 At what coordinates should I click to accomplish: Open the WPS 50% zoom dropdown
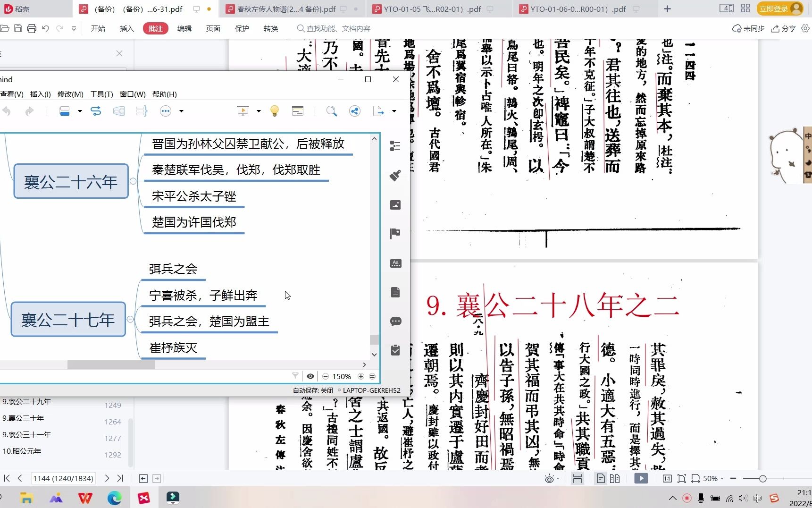[722, 479]
